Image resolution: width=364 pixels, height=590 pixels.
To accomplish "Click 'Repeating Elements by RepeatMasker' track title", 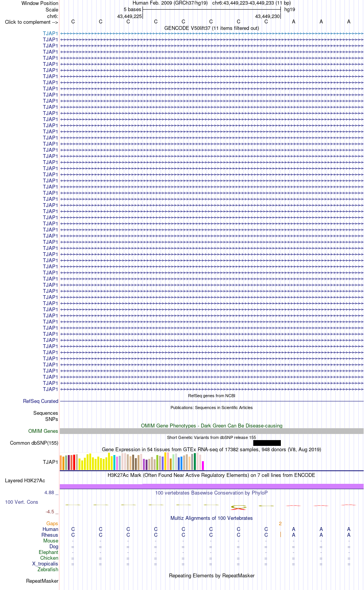I will [212, 575].
